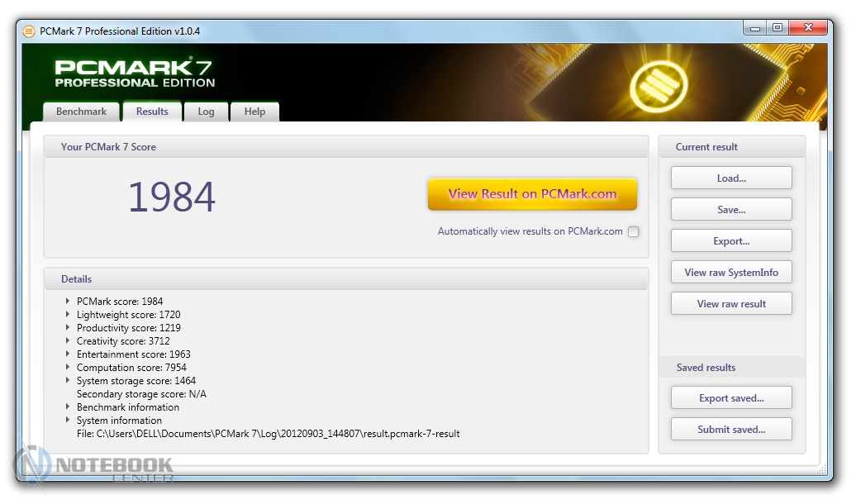
Task: Expand the Lightweight score entry
Action: point(68,315)
